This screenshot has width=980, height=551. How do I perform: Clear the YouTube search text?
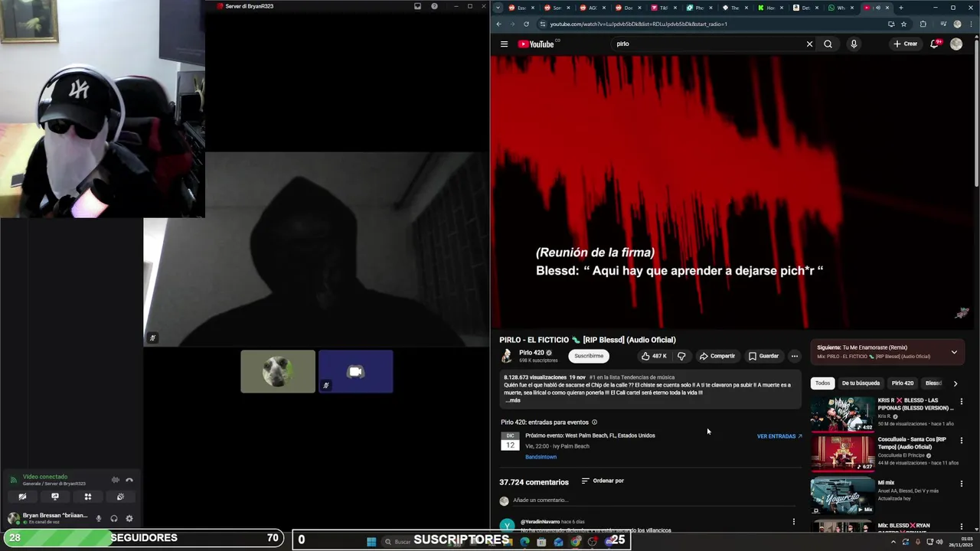point(809,44)
